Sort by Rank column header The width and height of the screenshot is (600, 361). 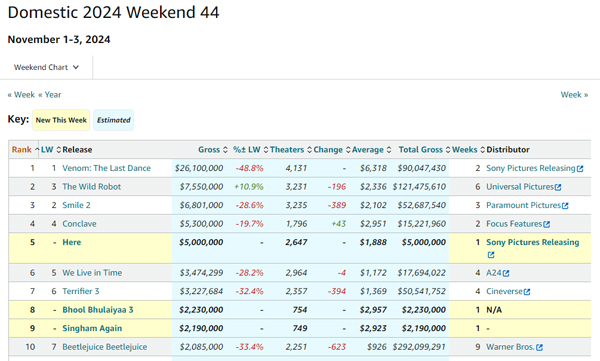click(25, 150)
